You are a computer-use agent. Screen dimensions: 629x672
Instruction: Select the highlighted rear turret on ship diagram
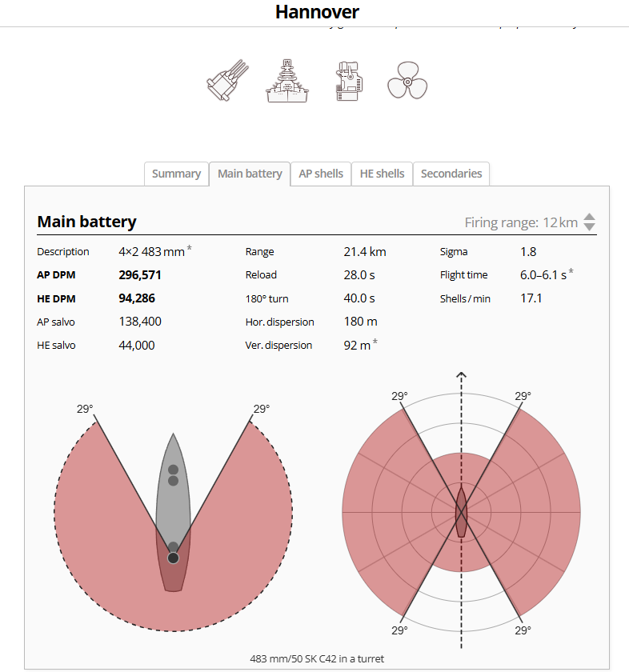tap(173, 558)
